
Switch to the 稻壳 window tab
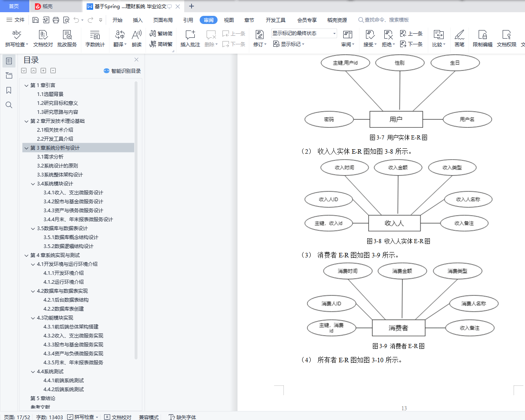(56, 6)
